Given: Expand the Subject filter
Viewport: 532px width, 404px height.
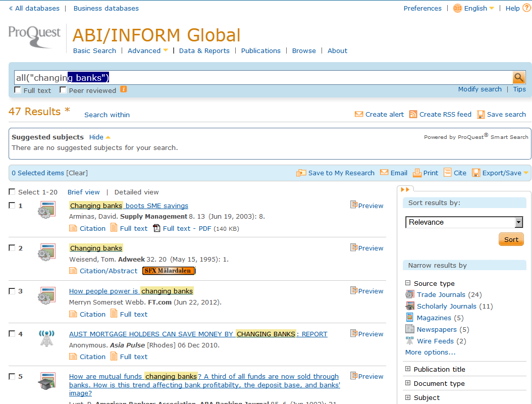Looking at the screenshot, I should pos(408,397).
